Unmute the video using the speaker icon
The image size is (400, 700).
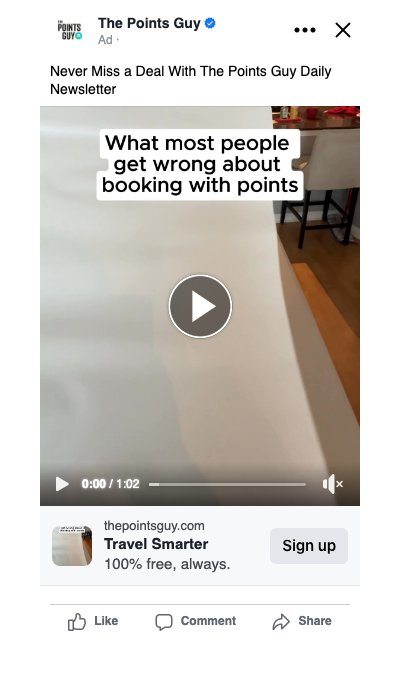pyautogui.click(x=333, y=484)
